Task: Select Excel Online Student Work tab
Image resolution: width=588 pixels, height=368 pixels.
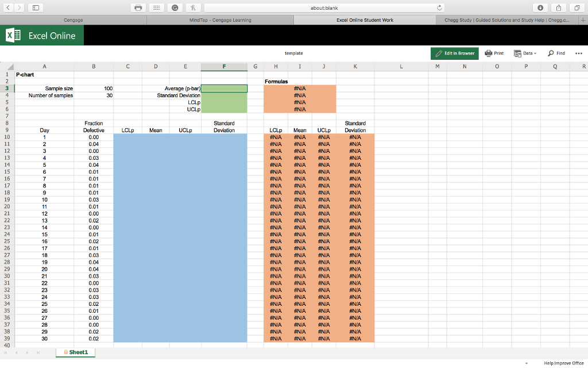Action: tap(365, 20)
